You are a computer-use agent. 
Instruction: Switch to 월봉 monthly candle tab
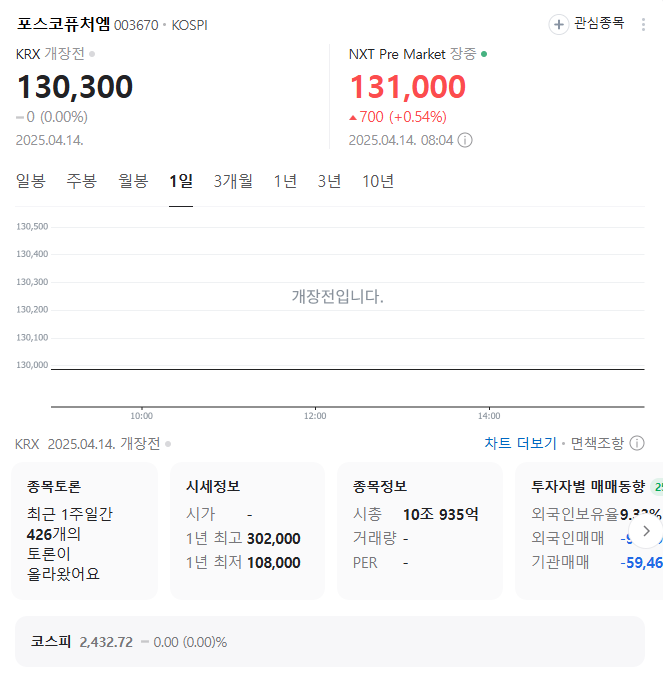133,181
